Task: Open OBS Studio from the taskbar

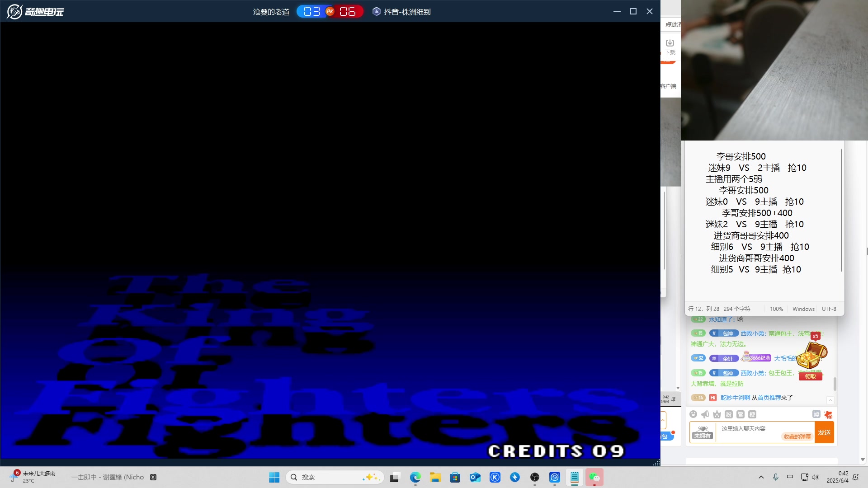Action: pos(535,477)
